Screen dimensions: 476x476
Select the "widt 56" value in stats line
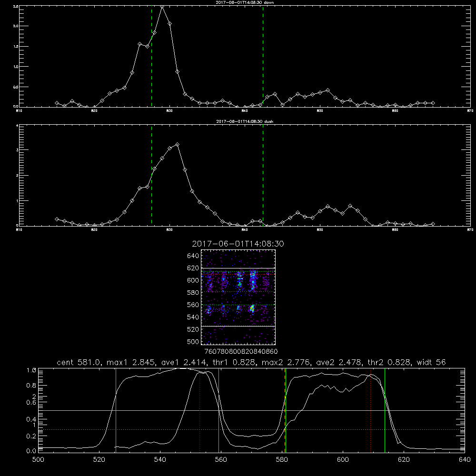tap(431, 362)
